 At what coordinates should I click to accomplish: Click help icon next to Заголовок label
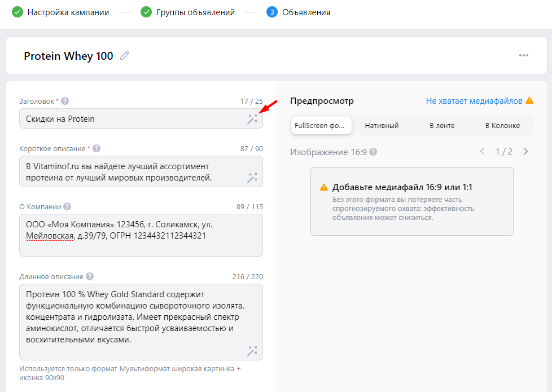65,102
